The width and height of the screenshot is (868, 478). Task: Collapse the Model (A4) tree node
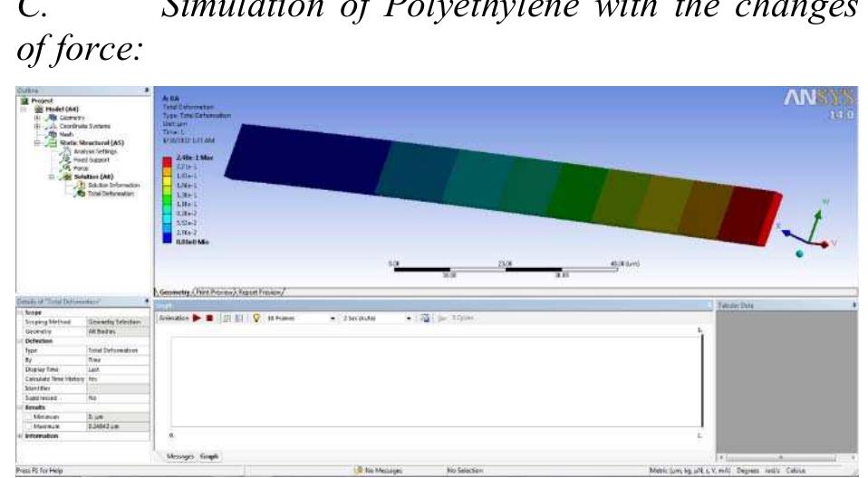click(24, 110)
